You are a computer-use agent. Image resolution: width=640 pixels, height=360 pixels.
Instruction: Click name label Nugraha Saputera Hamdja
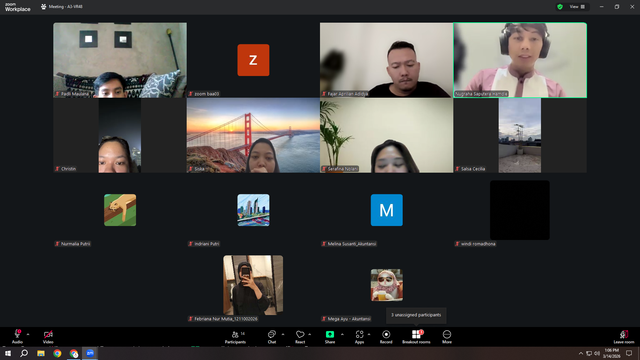coord(481,94)
